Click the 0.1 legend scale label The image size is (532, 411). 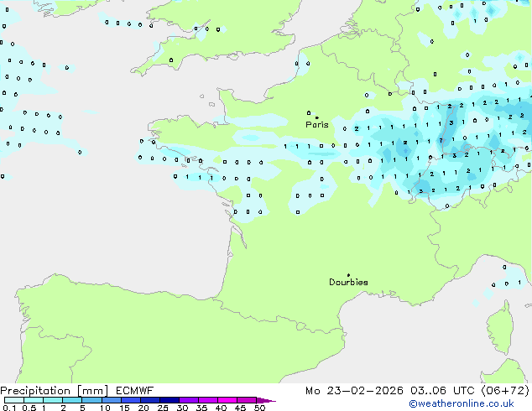coord(9,408)
